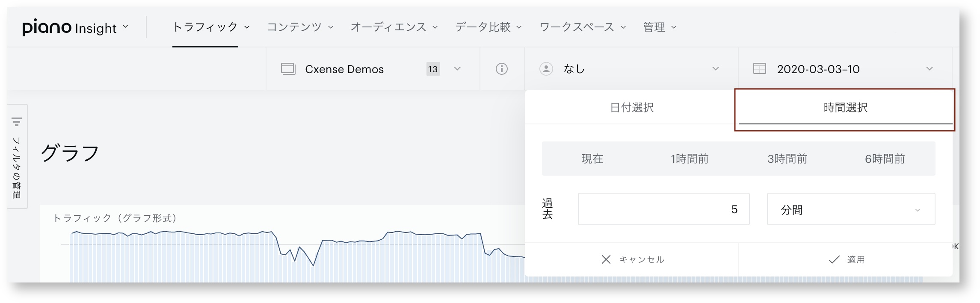
Task: Select the 1時間前 time preset
Action: 690,159
